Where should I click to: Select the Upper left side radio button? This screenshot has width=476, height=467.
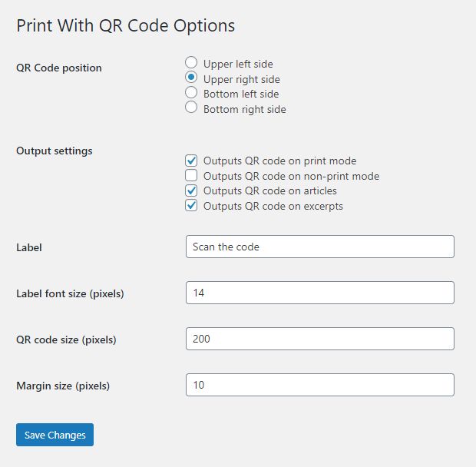point(192,63)
